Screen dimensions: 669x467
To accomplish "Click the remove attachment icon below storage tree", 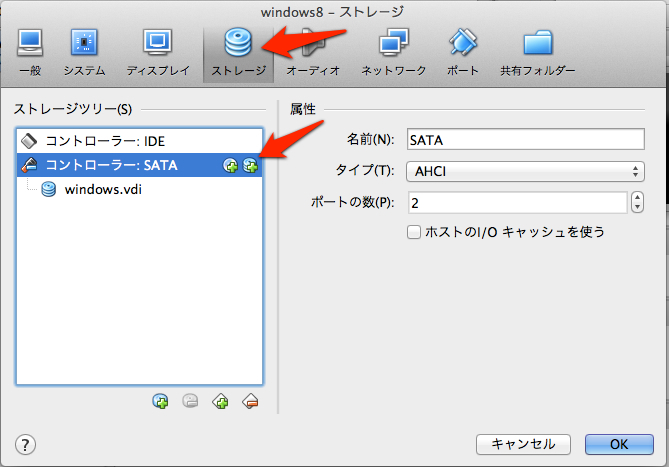I will point(190,401).
